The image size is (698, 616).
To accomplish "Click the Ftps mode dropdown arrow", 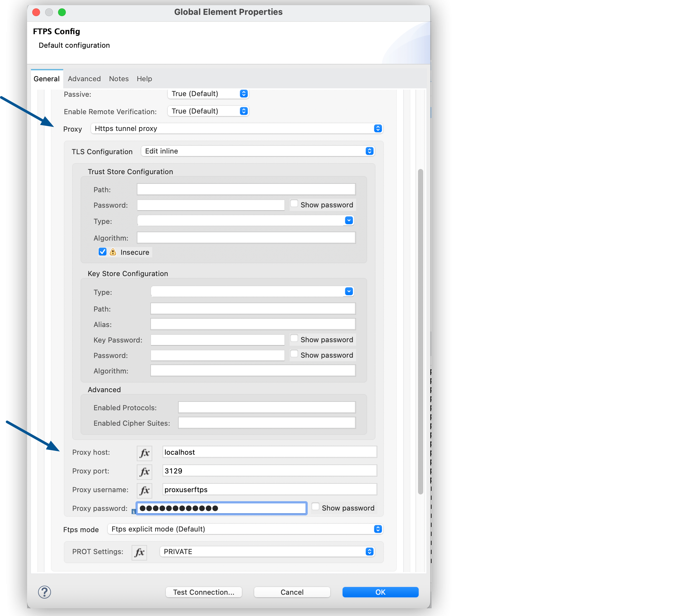I will 374,529.
